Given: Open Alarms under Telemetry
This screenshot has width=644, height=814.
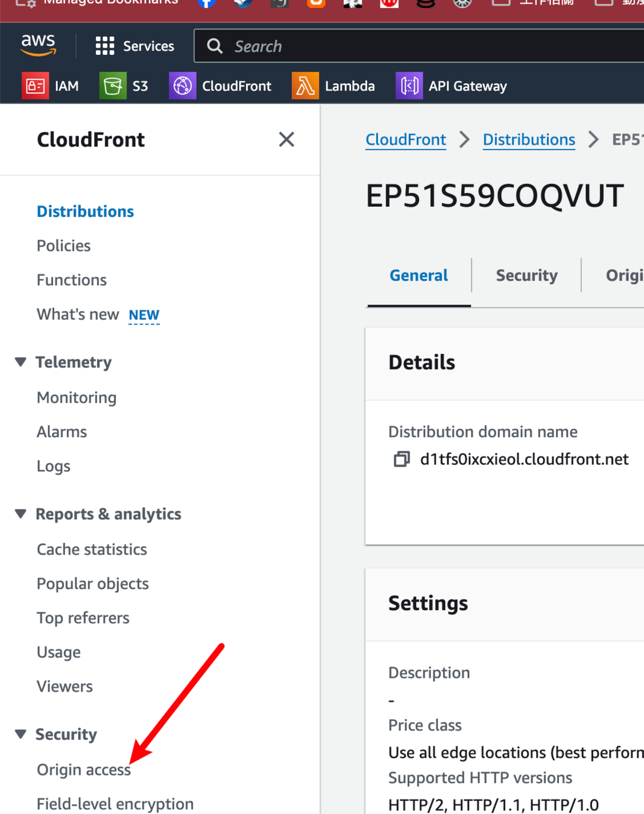Looking at the screenshot, I should click(x=62, y=432).
